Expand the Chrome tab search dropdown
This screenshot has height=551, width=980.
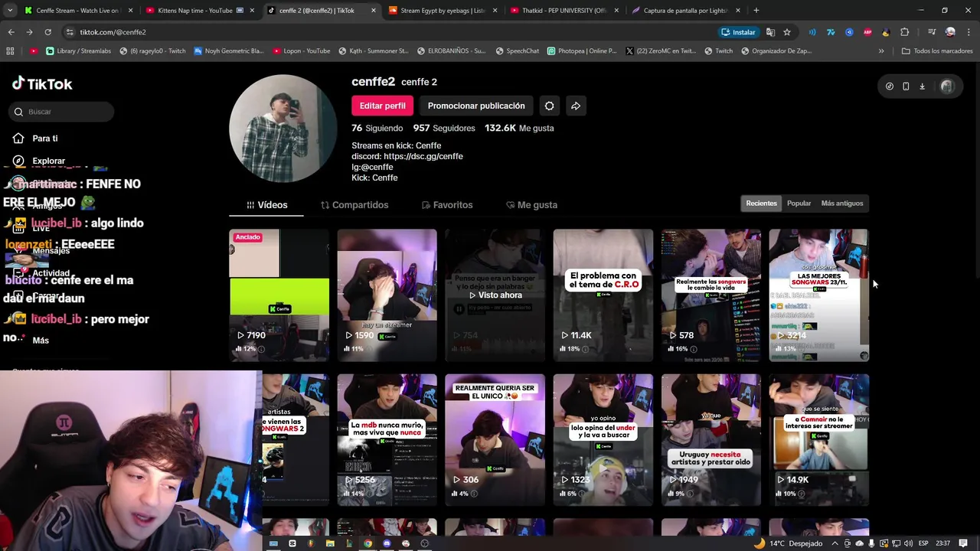10,11
